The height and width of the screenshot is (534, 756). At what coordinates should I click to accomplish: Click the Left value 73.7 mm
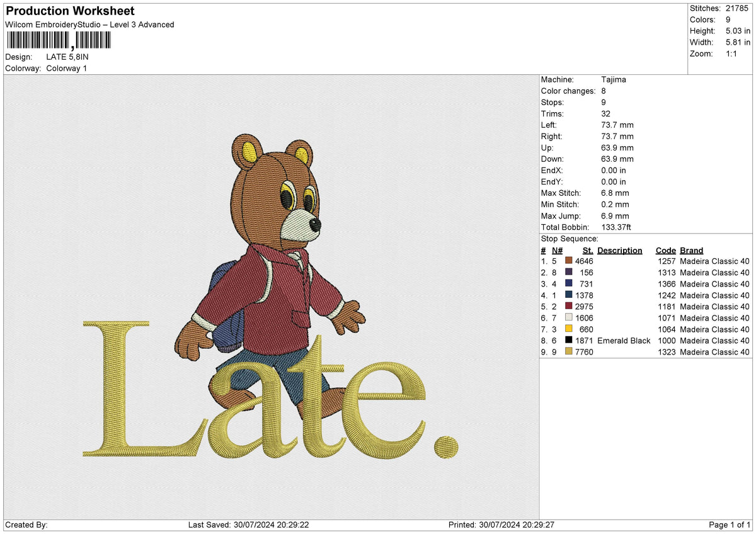tap(617, 125)
